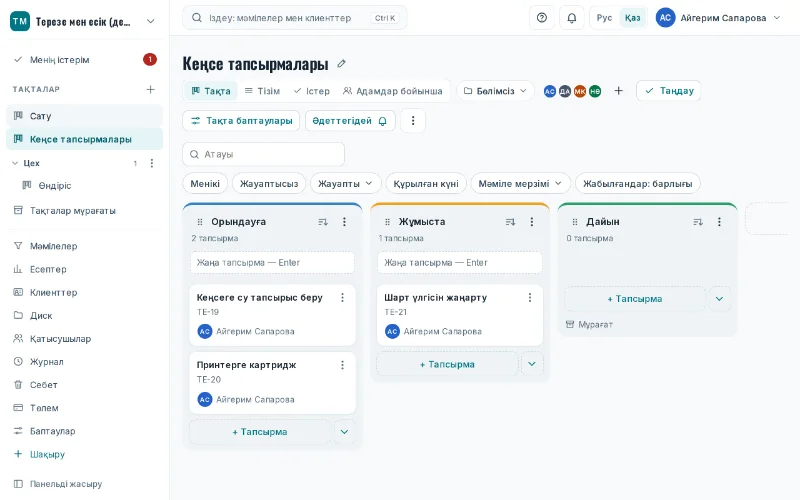Viewport: 800px width, 500px height.
Task: Open Мәмілелер in the sidebar
Action: click(84, 246)
